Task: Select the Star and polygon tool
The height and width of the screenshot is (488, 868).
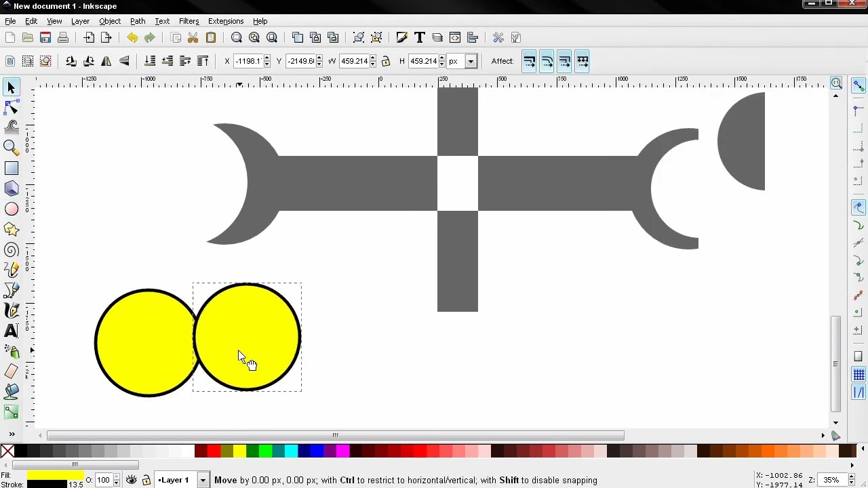Action: (11, 230)
